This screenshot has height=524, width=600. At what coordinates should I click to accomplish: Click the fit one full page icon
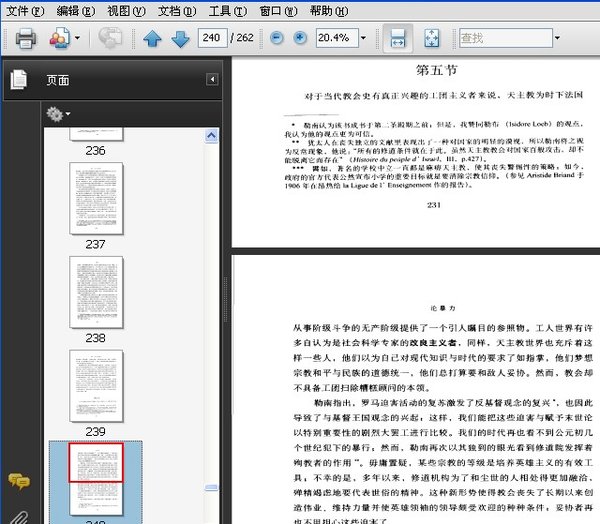(432, 38)
